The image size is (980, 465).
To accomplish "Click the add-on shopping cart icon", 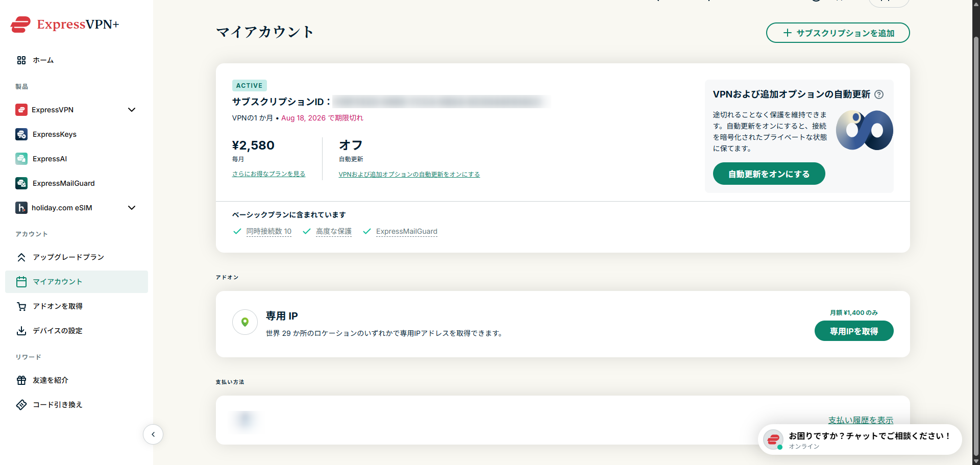I will 21,306.
